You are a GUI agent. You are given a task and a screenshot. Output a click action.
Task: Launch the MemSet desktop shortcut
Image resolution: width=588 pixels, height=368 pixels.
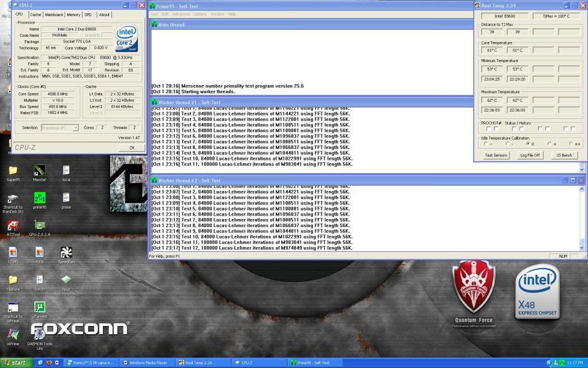click(40, 170)
